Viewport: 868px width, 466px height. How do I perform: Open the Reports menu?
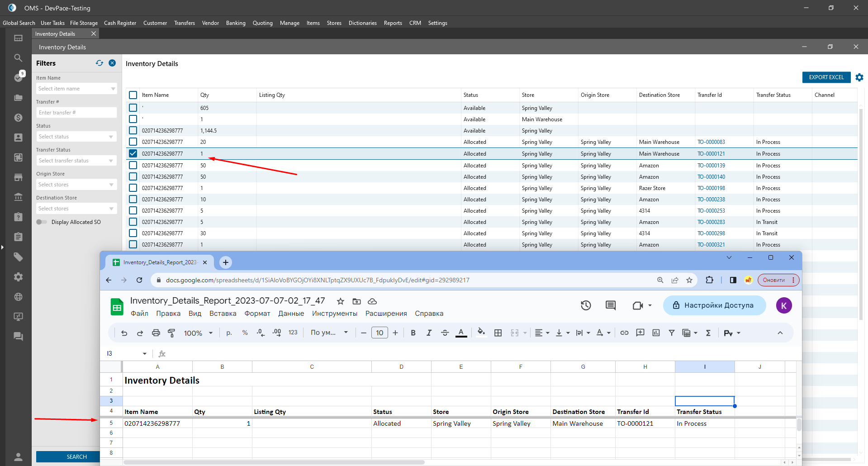(393, 23)
